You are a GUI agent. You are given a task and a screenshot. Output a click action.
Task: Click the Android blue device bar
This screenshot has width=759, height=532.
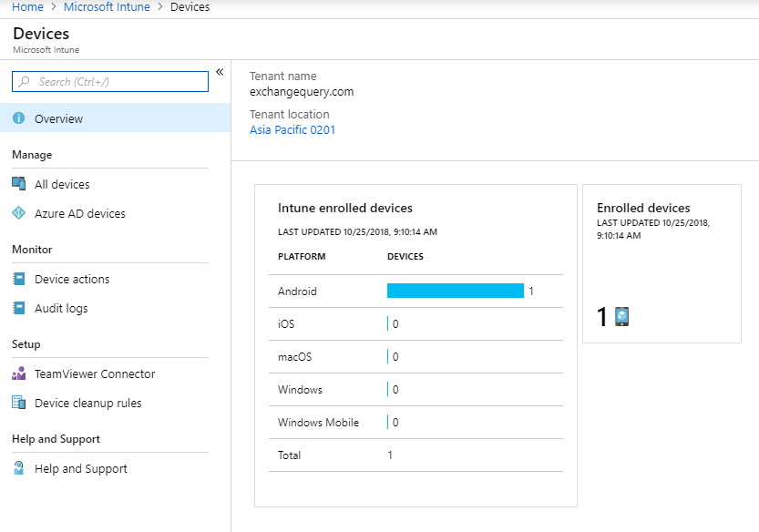(x=455, y=291)
